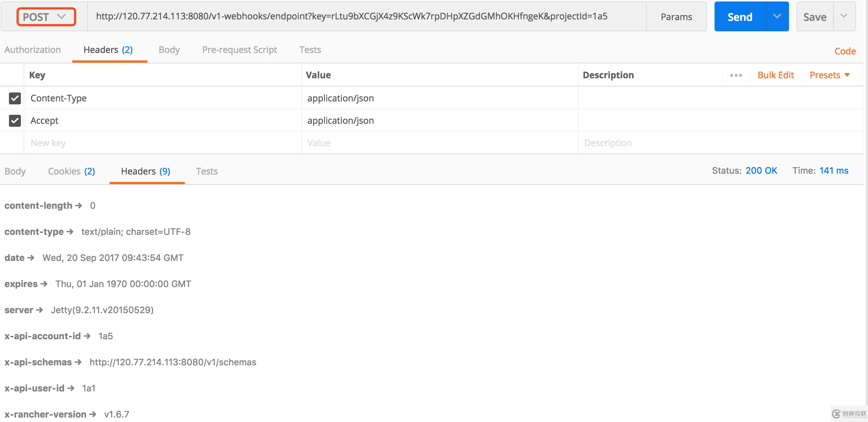Switch to the Body response tab
The width and height of the screenshot is (868, 422).
[15, 171]
